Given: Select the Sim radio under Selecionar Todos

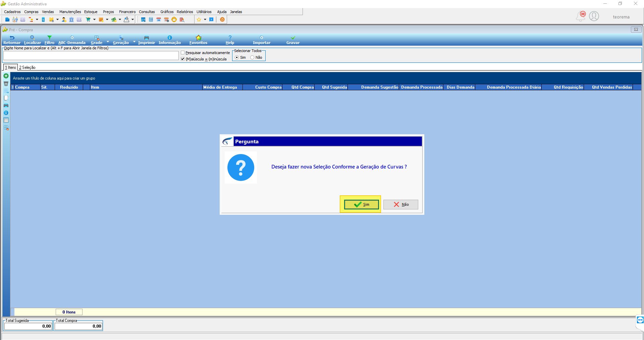Looking at the screenshot, I should pos(237,58).
